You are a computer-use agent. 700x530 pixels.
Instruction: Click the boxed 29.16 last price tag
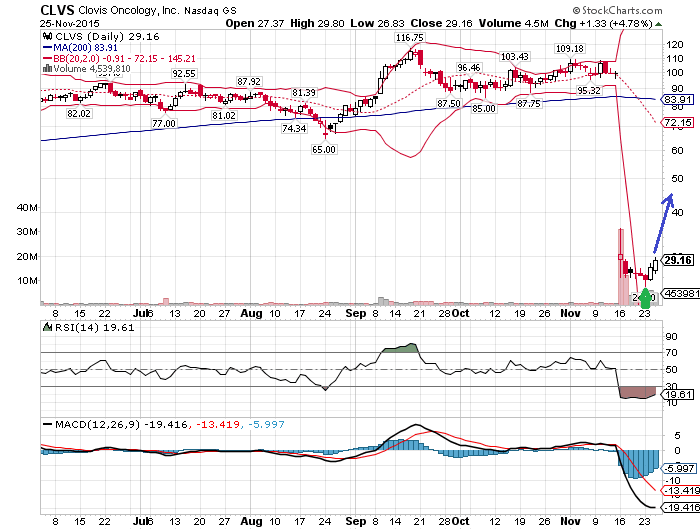pyautogui.click(x=678, y=260)
